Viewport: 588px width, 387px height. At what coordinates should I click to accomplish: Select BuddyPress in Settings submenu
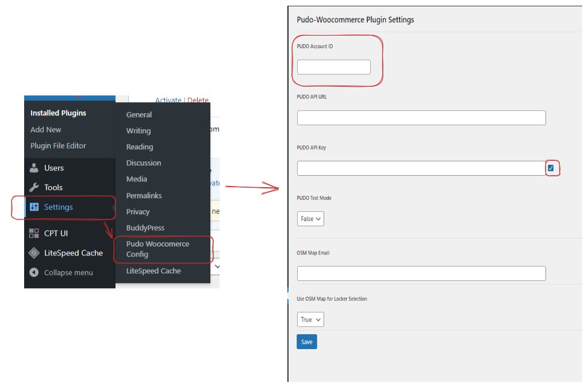pyautogui.click(x=145, y=228)
